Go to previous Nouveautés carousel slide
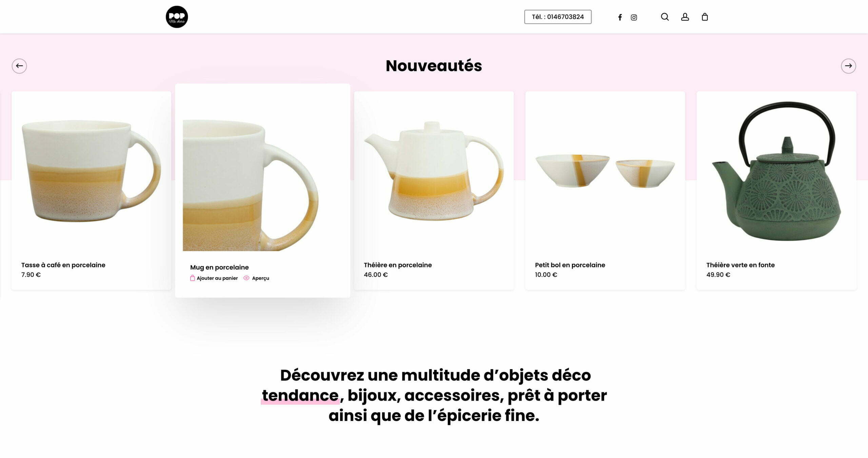This screenshot has width=868, height=458. click(19, 66)
